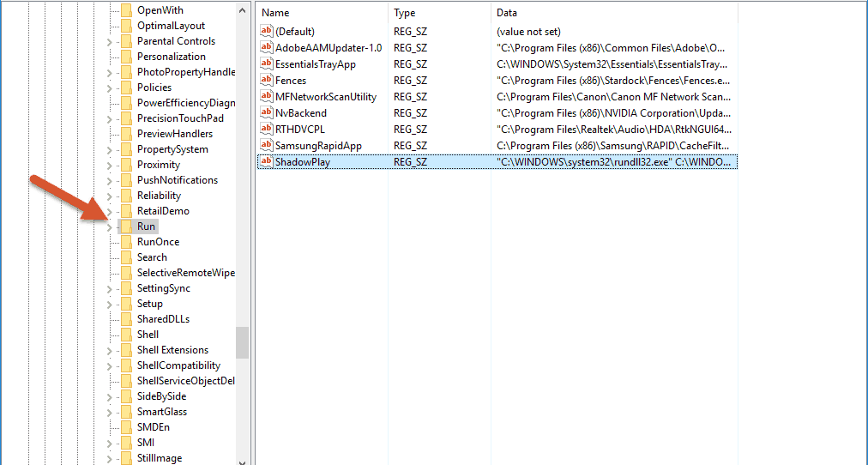
Task: Expand the PushNotifications key
Action: 110,181
